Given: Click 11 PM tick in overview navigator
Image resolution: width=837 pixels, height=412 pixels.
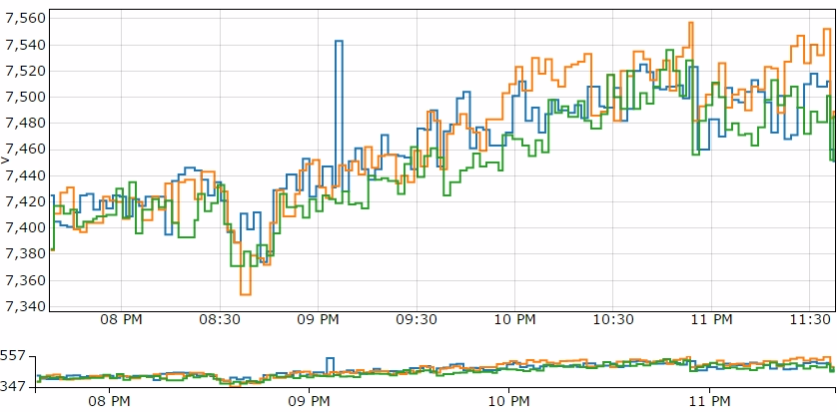Looking at the screenshot, I should pos(710,400).
